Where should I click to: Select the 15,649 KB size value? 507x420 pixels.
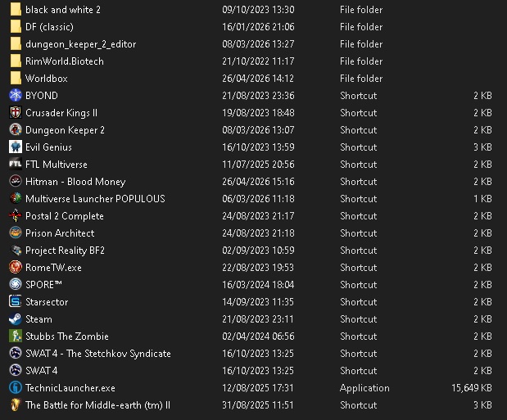(472, 388)
